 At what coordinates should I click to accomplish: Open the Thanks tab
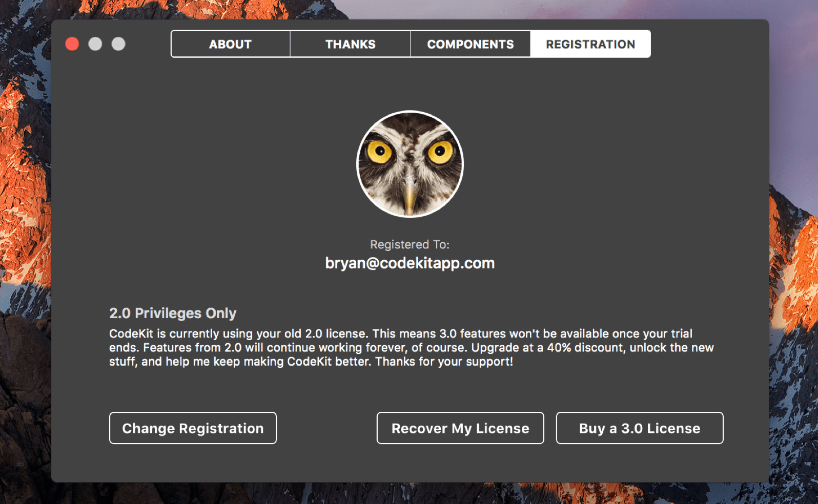coord(351,44)
